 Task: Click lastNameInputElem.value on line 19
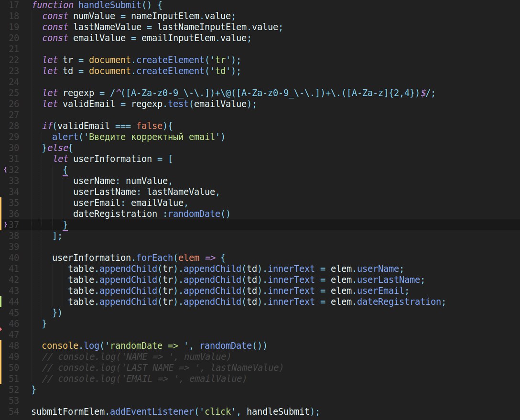(218, 27)
